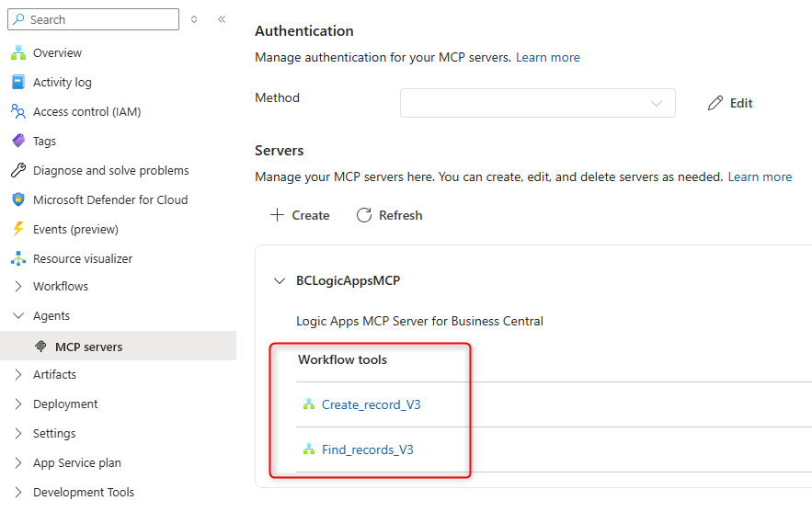812x512 pixels.
Task: Expand the Artifacts menu item
Action: pyautogui.click(x=19, y=375)
